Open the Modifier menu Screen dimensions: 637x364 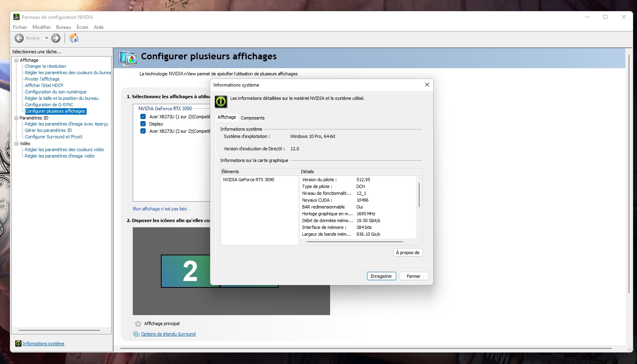tap(42, 27)
